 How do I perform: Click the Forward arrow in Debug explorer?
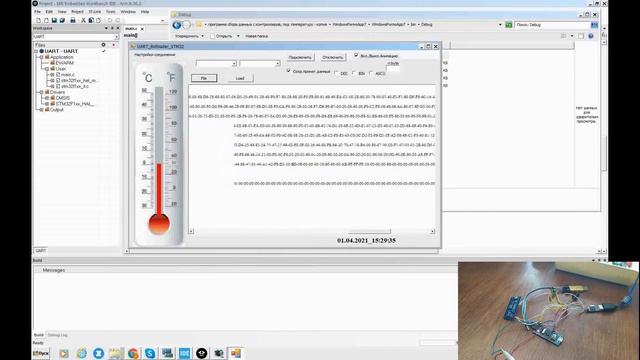point(187,25)
